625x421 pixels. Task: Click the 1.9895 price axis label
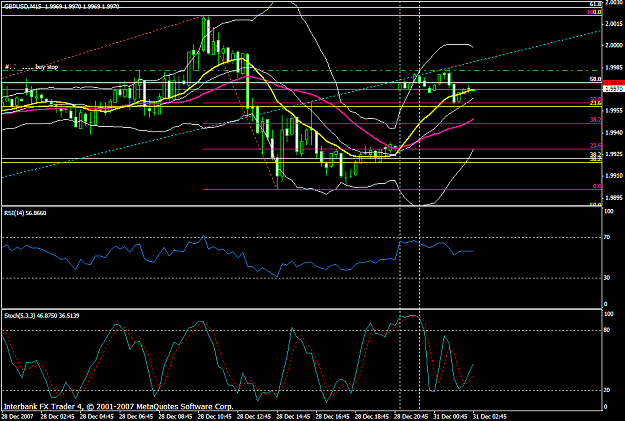click(x=614, y=197)
